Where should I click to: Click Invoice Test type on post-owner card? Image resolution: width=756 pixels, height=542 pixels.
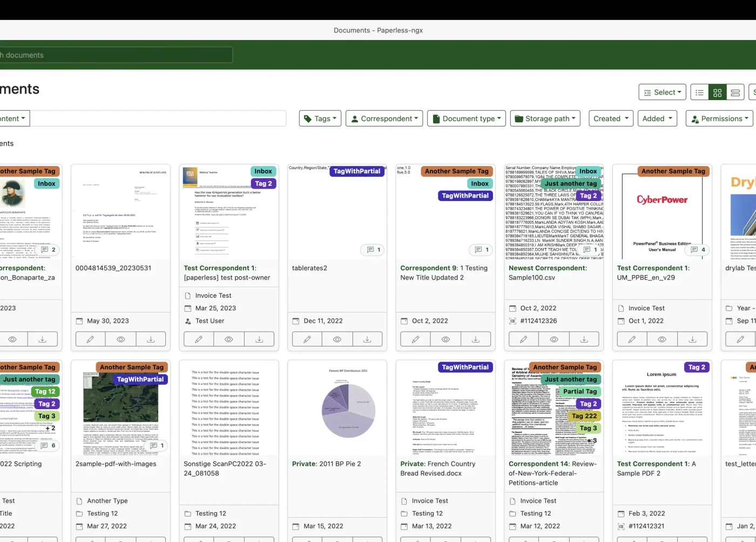point(213,296)
